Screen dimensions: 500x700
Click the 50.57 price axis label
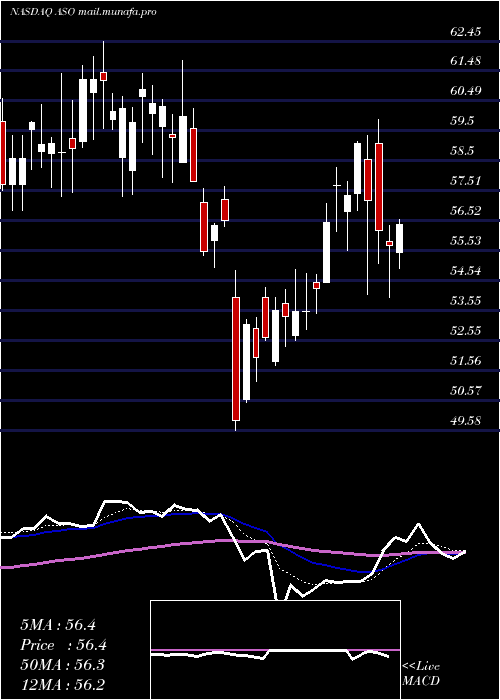pyautogui.click(x=466, y=391)
